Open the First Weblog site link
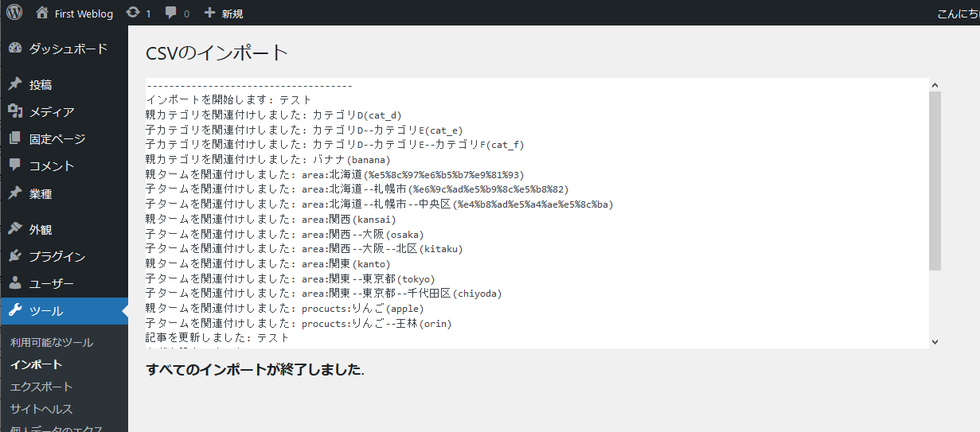This screenshot has height=432, width=980. tap(84, 14)
